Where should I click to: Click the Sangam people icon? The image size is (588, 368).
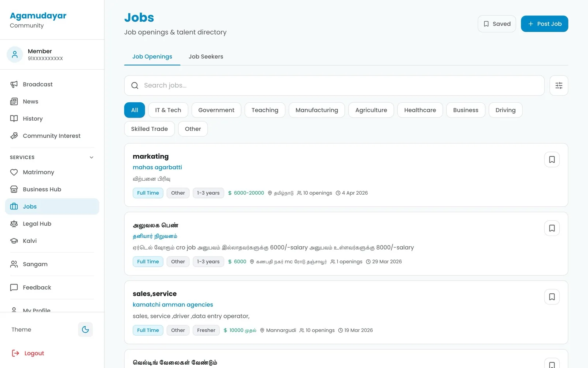click(14, 264)
